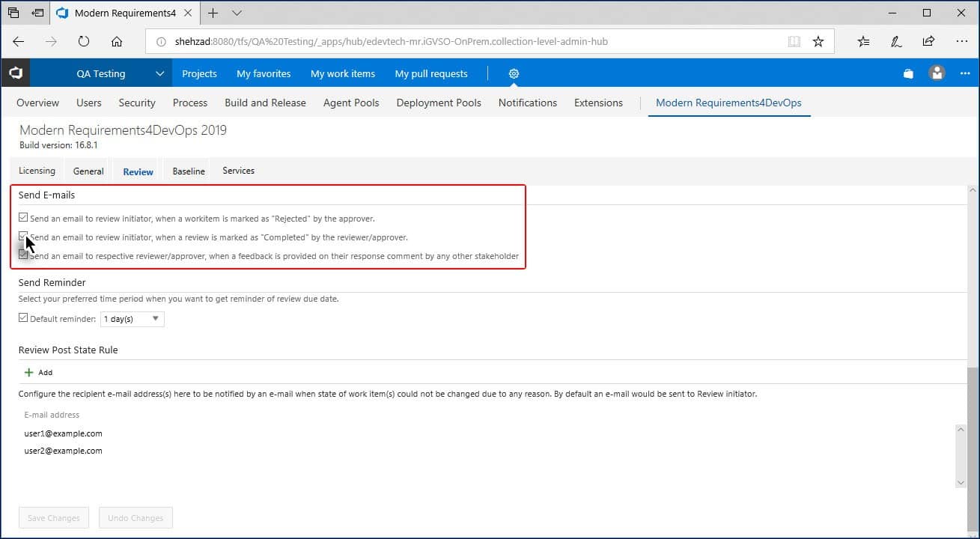Toggle email when workitem marked Rejected
980x539 pixels.
pos(23,218)
